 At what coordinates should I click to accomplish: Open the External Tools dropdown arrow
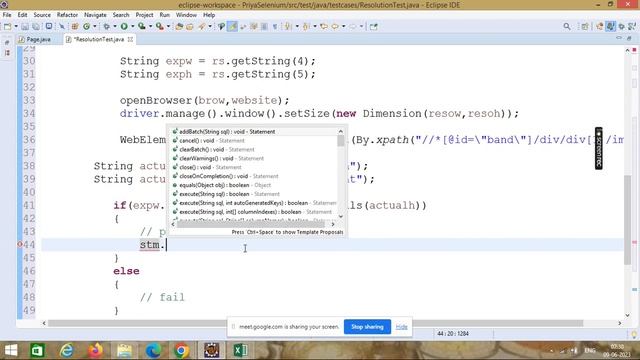(x=169, y=27)
